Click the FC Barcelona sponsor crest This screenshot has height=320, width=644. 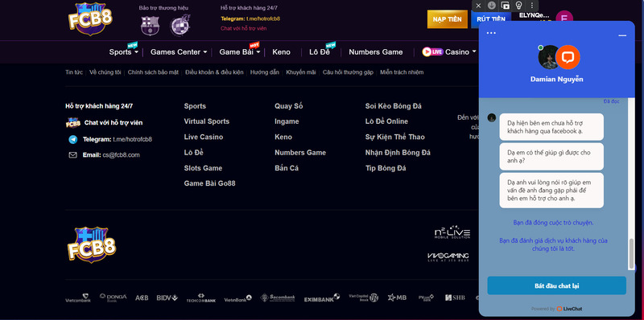pyautogui.click(x=150, y=26)
